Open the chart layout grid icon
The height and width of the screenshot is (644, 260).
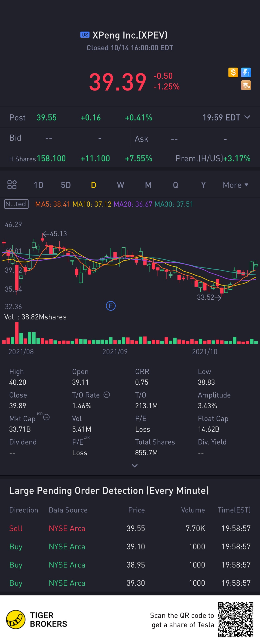[12, 185]
